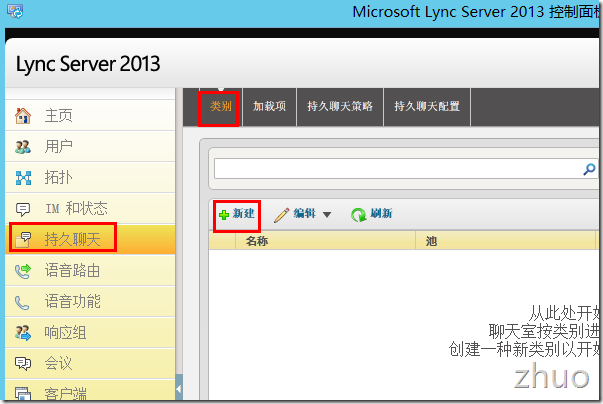Viewport: 603px width, 404px height.
Task: Open the 用户 navigation item
Action: tap(90, 146)
